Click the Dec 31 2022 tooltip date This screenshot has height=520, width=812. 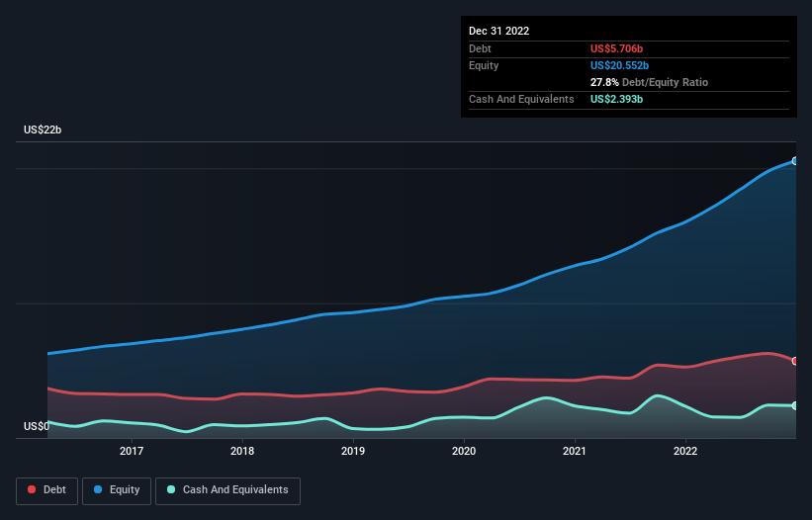498,31
